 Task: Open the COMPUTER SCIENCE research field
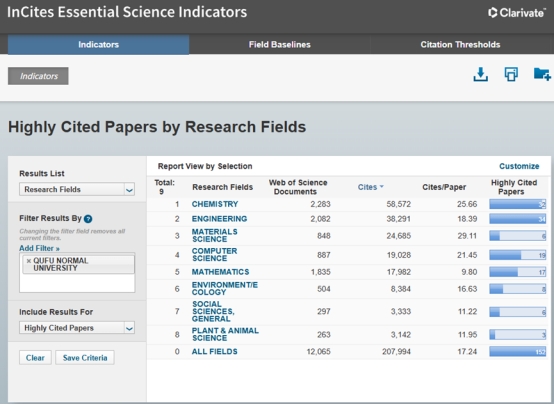(214, 255)
